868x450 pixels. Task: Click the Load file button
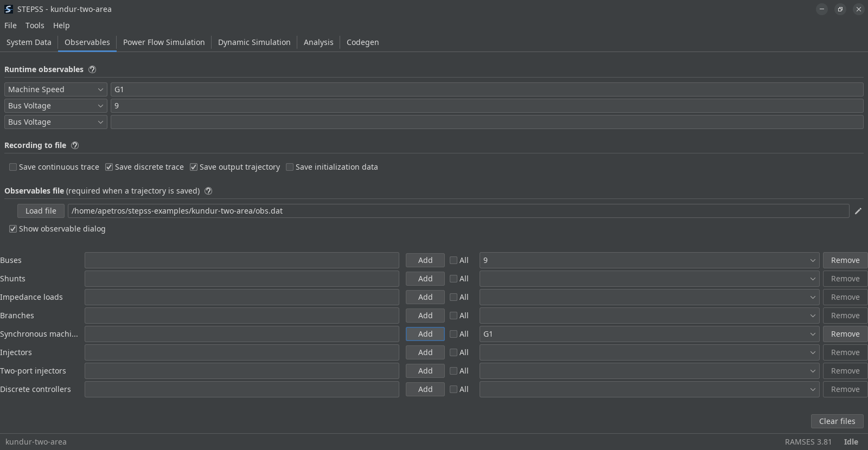(x=41, y=211)
